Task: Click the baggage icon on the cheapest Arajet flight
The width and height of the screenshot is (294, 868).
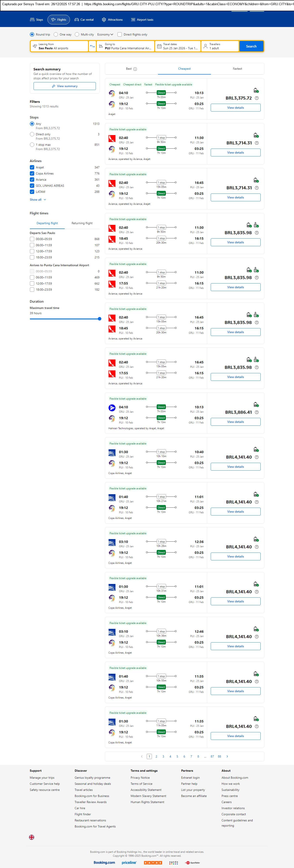Action: [256, 90]
